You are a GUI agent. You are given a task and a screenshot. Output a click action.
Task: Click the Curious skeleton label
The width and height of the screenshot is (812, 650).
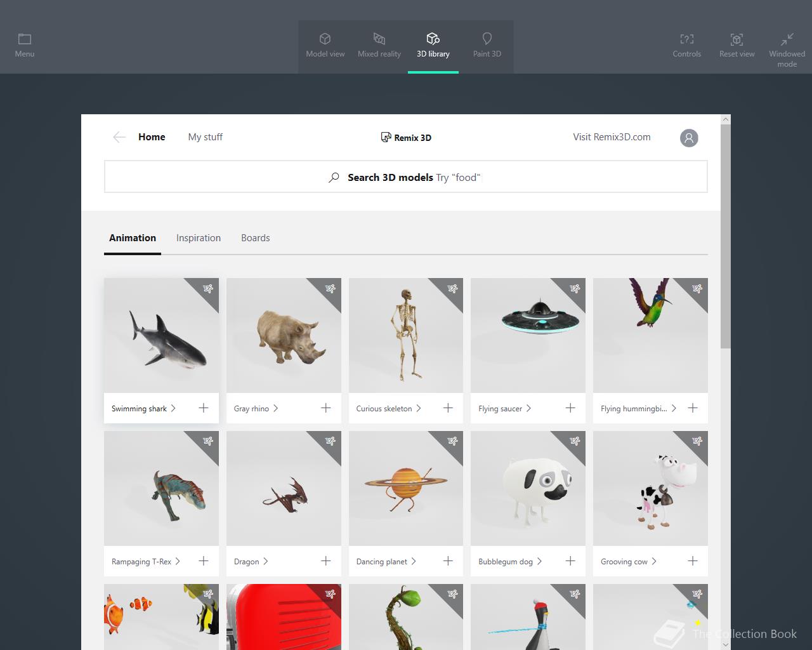(384, 409)
